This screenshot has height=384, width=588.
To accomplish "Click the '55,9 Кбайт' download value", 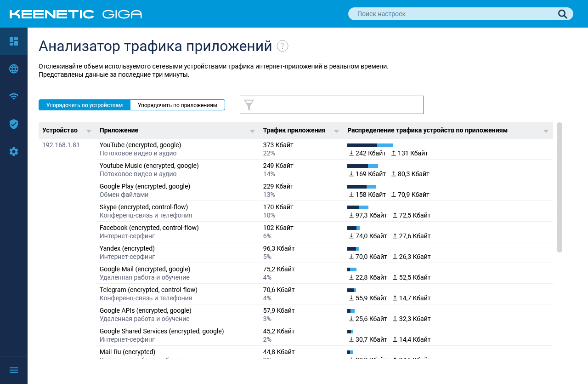I will [x=371, y=298].
